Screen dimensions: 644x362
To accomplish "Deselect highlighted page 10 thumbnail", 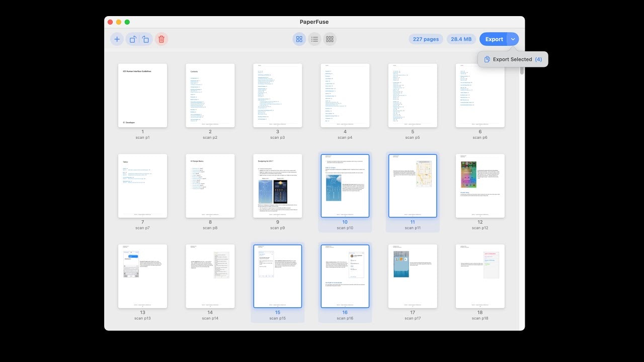I will pyautogui.click(x=345, y=186).
